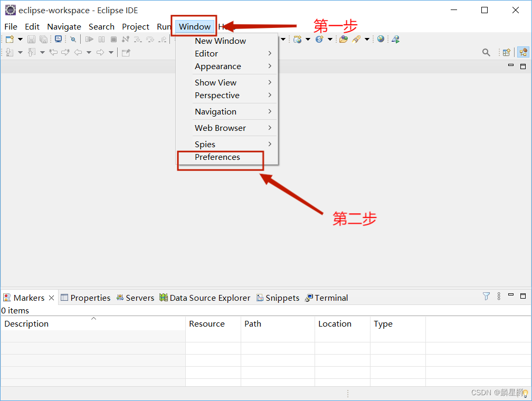Switch to the Terminal tab
The image size is (532, 401).
point(326,298)
